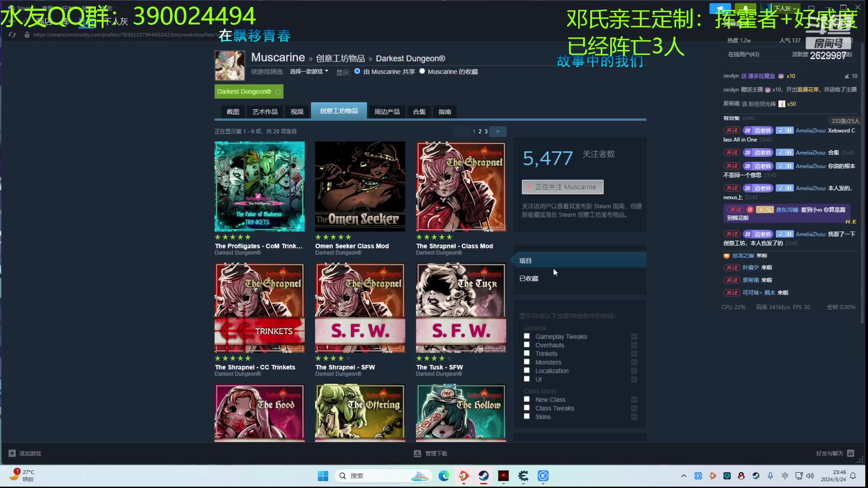Viewport: 868px width, 488px height.
Task: Open the Steam app in the taskbar
Action: tap(484, 476)
